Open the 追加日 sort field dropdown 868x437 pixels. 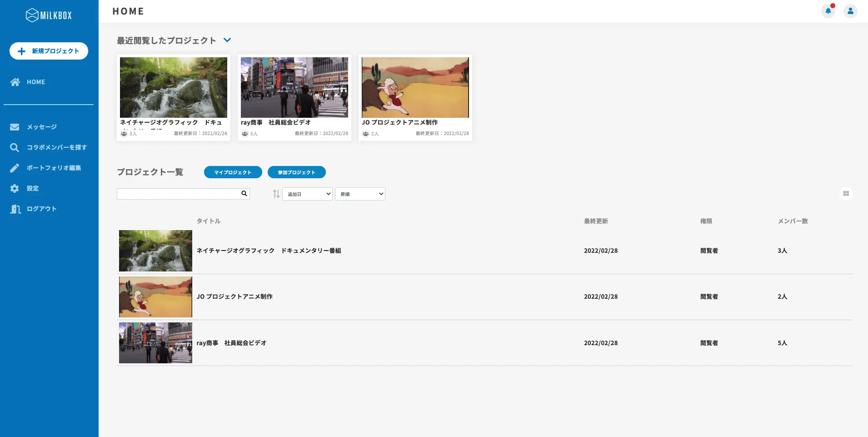[x=307, y=194]
